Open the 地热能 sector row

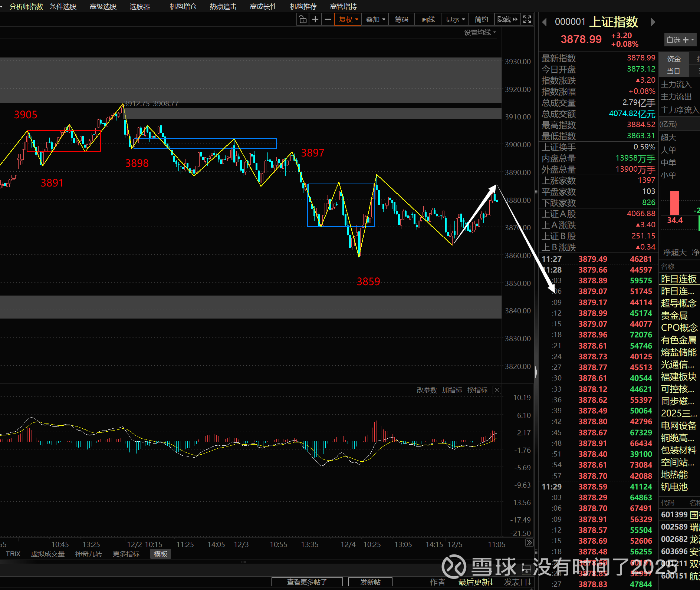pyautogui.click(x=679, y=474)
